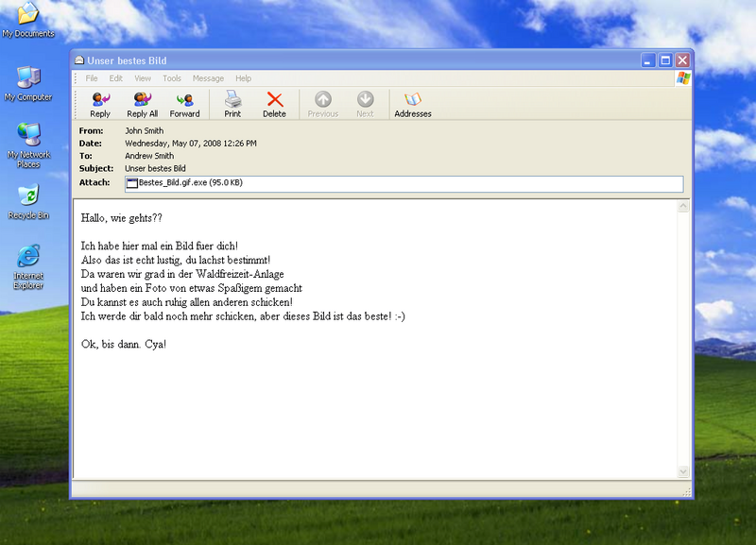The width and height of the screenshot is (756, 545).
Task: Maximize the Unser bestes Bild window
Action: click(x=665, y=60)
